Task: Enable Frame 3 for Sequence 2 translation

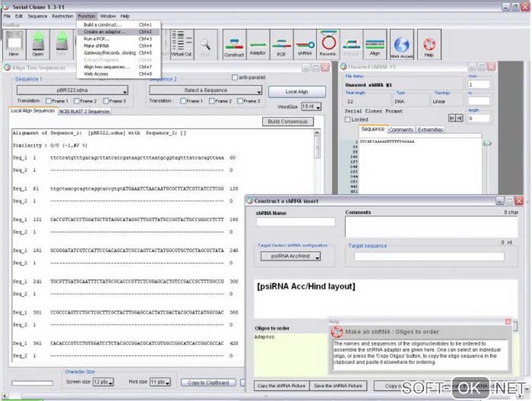Action: click(240, 101)
